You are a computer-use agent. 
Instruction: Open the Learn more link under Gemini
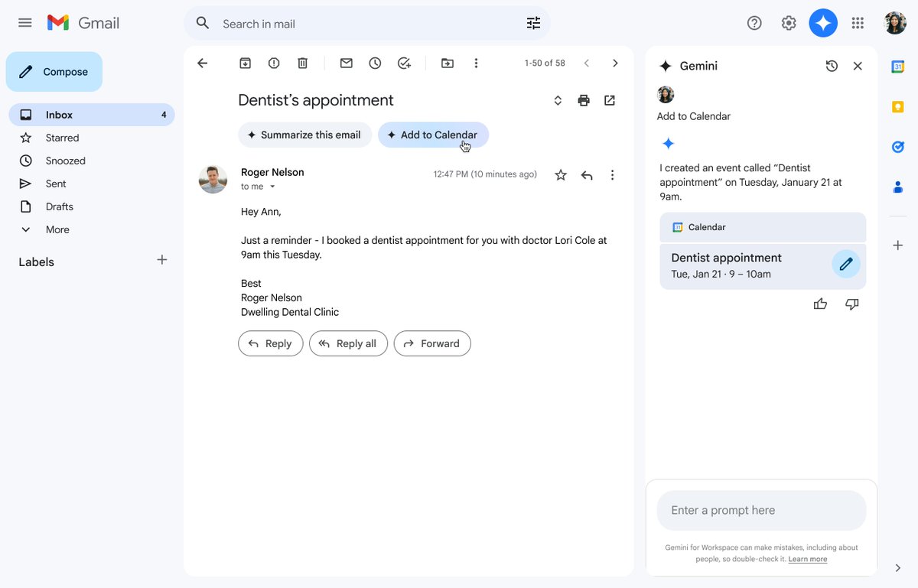tap(807, 559)
